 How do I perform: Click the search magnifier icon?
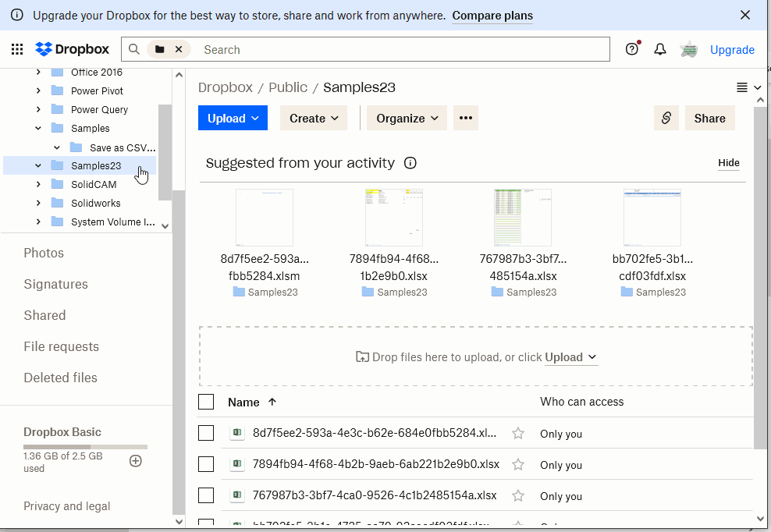[x=133, y=49]
